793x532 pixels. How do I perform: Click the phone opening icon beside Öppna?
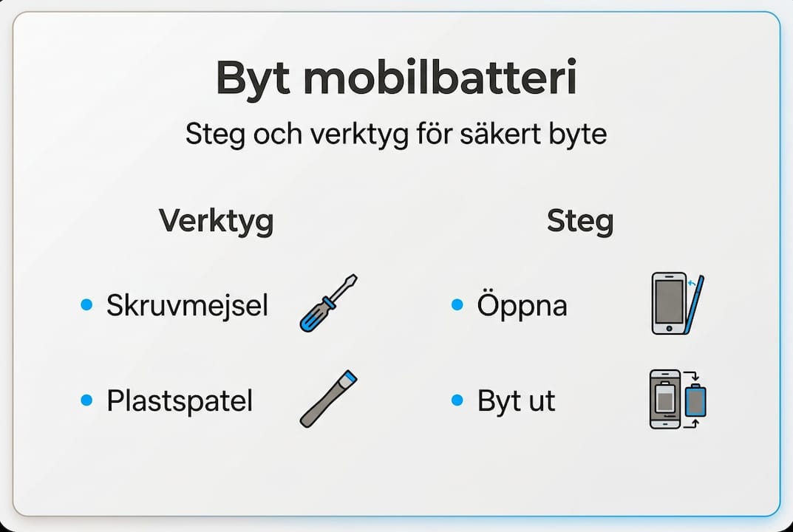677,303
